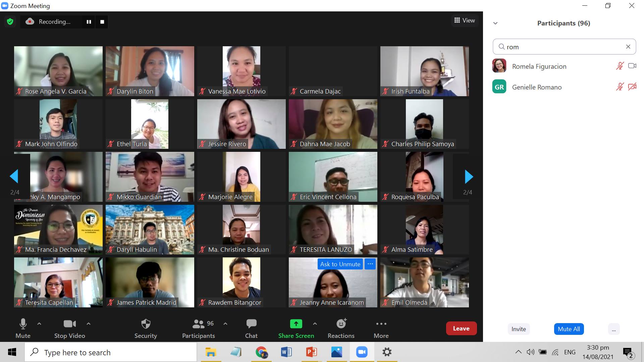Pause the recording
The width and height of the screenshot is (644, 362).
(x=89, y=22)
